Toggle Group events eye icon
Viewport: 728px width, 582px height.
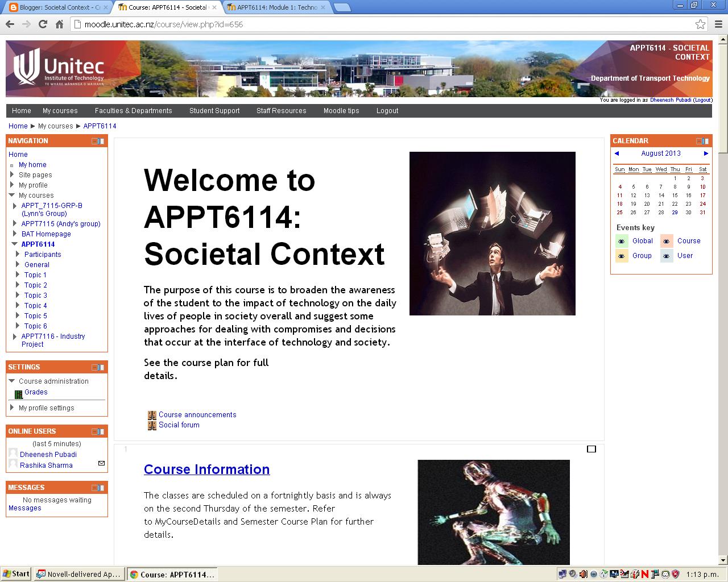tap(622, 256)
